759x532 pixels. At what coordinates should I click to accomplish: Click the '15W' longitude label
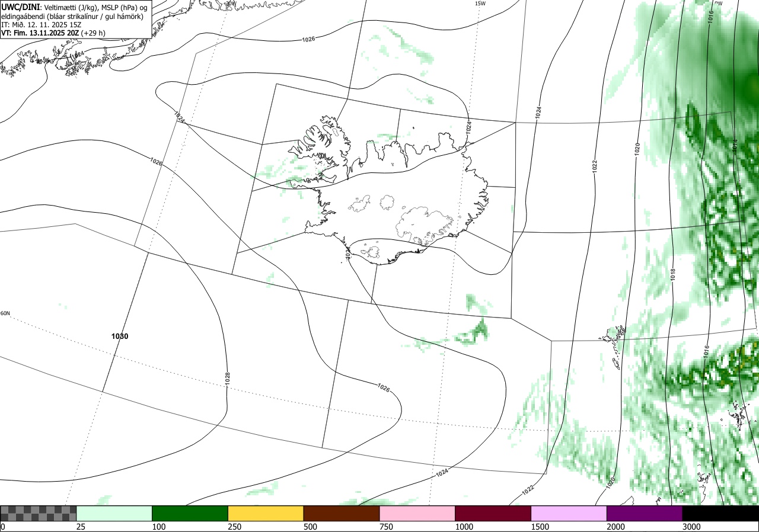pos(480,4)
